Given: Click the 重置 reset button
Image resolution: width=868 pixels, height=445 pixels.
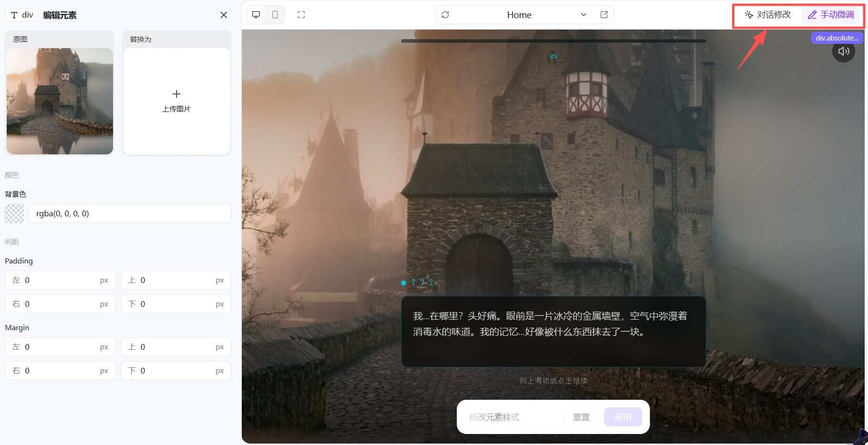Looking at the screenshot, I should pyautogui.click(x=581, y=417).
